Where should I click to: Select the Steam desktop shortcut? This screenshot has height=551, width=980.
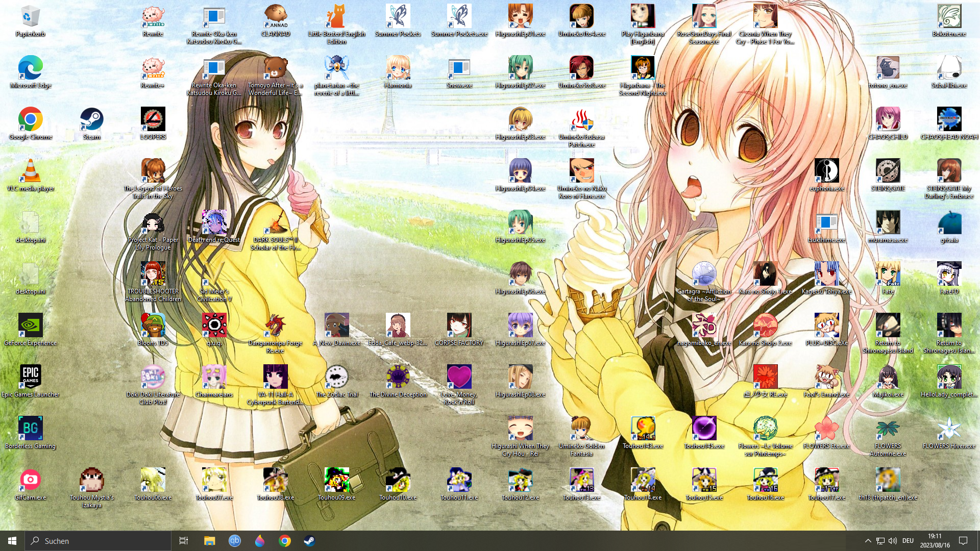(91, 123)
